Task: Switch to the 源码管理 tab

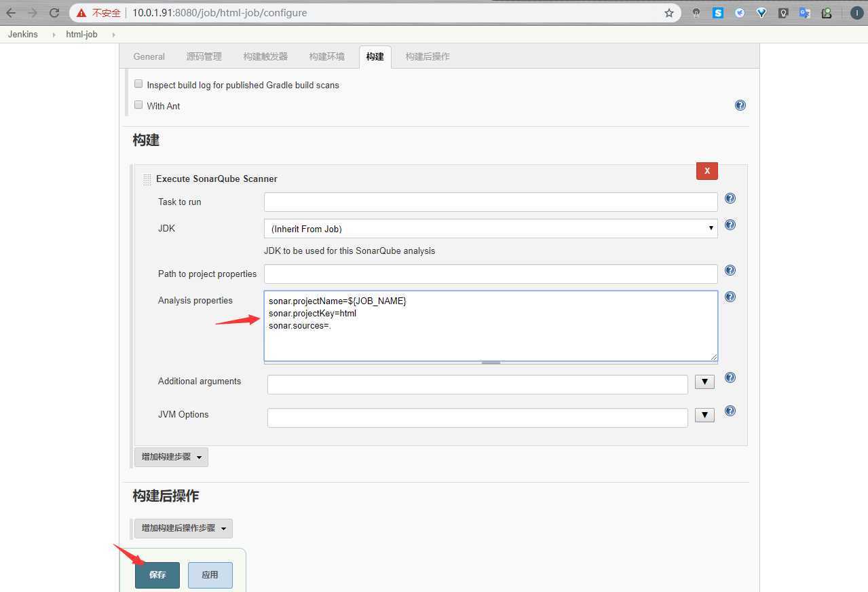Action: click(x=204, y=56)
